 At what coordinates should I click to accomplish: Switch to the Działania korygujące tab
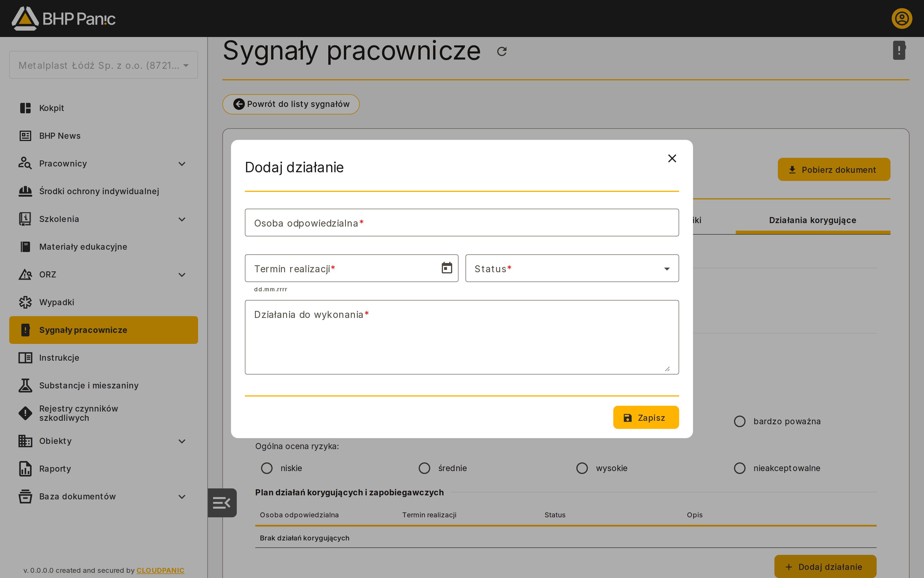(813, 220)
